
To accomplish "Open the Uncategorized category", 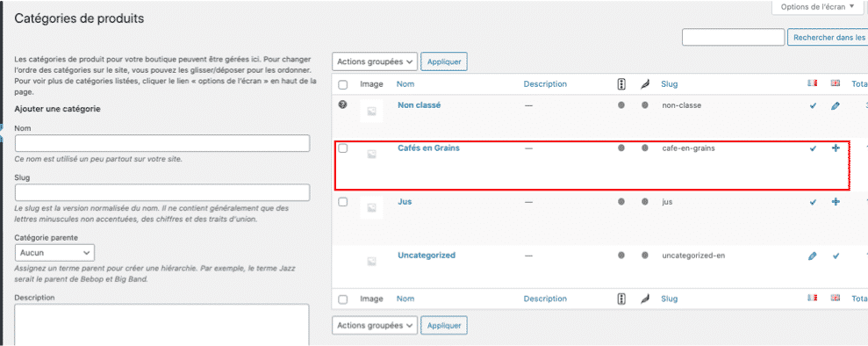I will (427, 256).
